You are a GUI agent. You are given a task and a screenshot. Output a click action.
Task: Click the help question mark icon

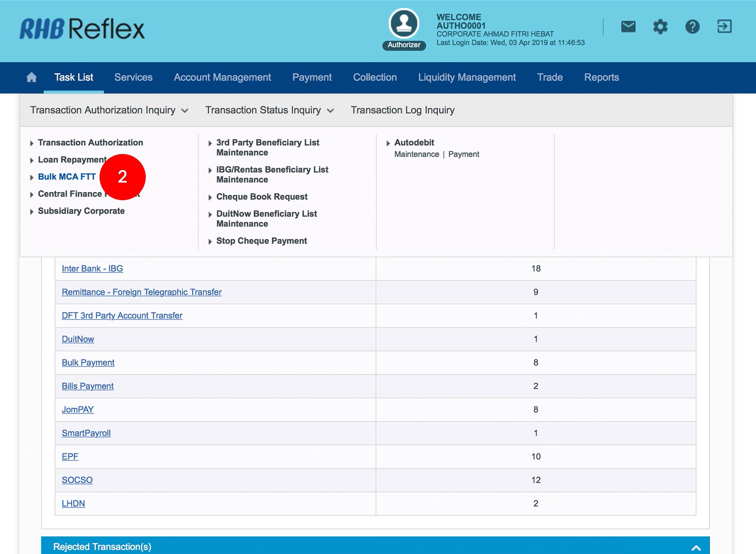[692, 27]
